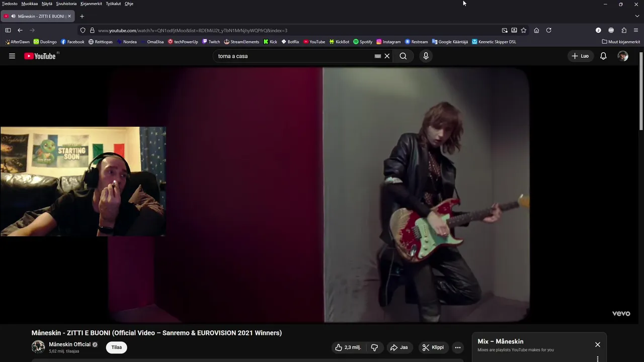The height and width of the screenshot is (362, 644).
Task: Clear the search text with the X
Action: 387,56
